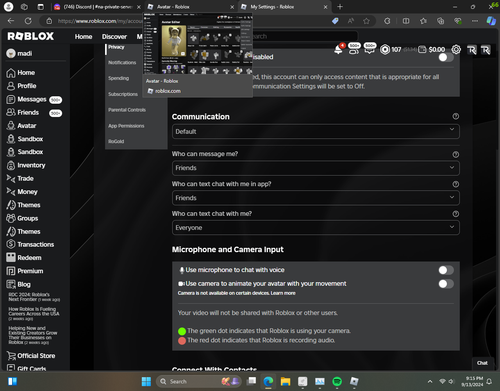Toggle Use microphone to chat with voice

click(x=446, y=270)
